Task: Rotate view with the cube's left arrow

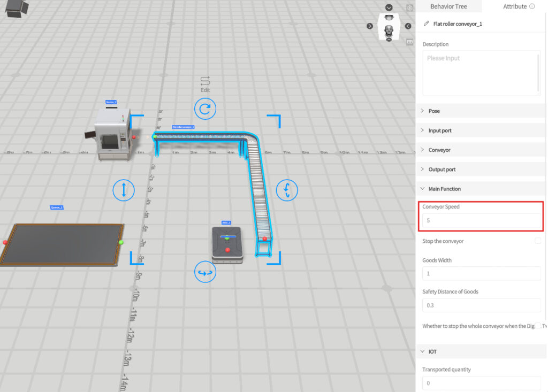Action: pyautogui.click(x=370, y=26)
